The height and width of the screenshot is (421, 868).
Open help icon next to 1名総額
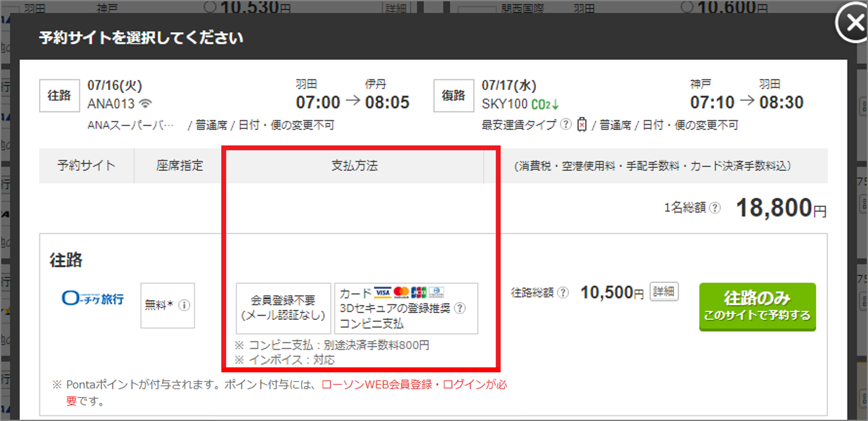coord(715,208)
